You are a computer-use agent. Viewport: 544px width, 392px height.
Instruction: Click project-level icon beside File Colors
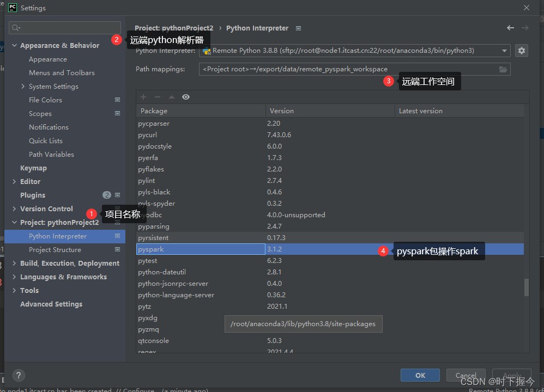pyautogui.click(x=117, y=100)
